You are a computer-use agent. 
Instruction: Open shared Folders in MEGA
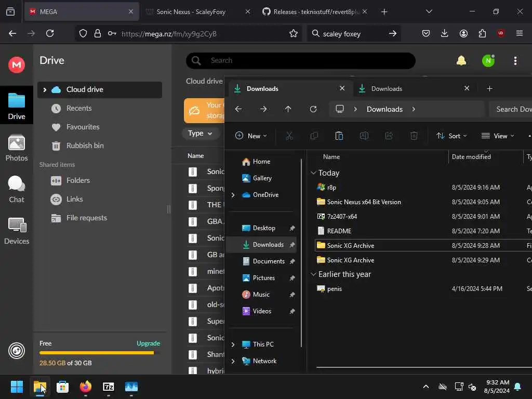[99, 180]
